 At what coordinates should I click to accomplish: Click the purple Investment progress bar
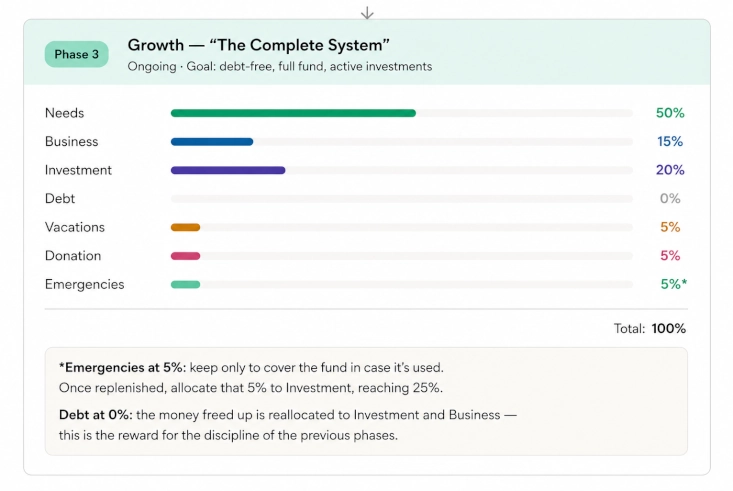(228, 170)
